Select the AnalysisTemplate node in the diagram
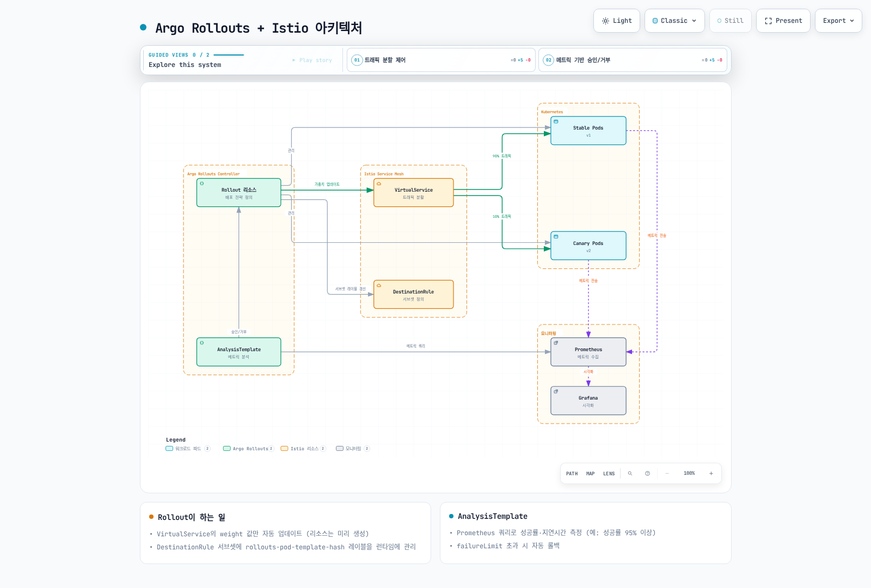This screenshot has width=871, height=588. point(239,352)
